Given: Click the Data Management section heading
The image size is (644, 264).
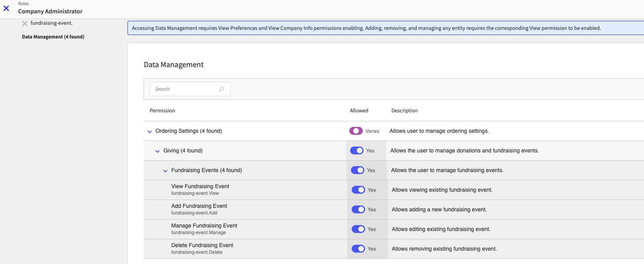Looking at the screenshot, I should pyautogui.click(x=173, y=65).
